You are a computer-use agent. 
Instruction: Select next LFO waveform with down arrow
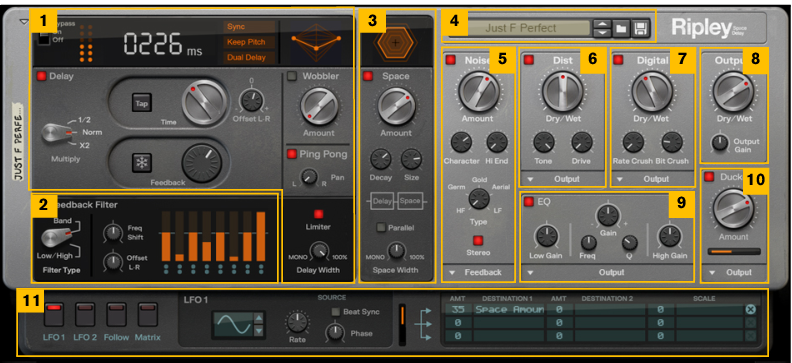[259, 331]
